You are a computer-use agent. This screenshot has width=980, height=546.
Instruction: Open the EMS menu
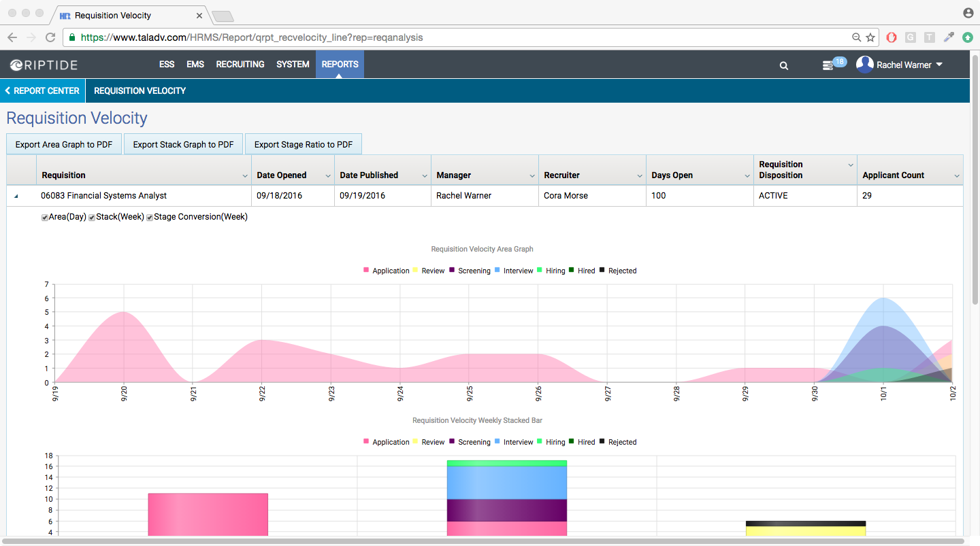[x=195, y=65]
